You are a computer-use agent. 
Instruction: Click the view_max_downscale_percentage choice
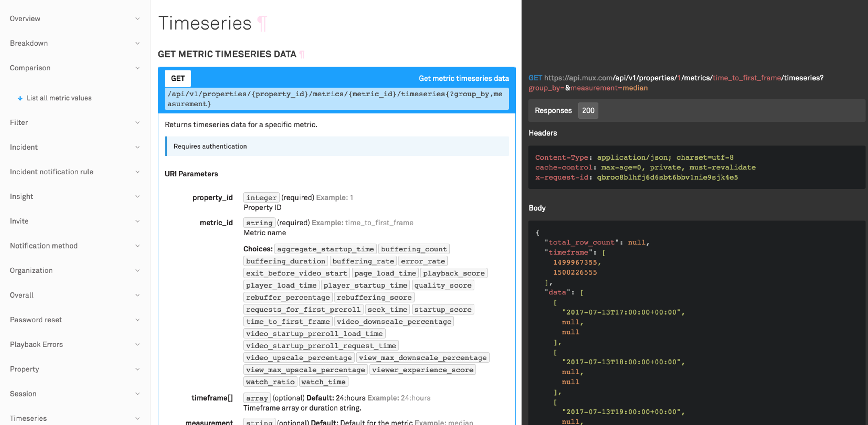pyautogui.click(x=422, y=358)
